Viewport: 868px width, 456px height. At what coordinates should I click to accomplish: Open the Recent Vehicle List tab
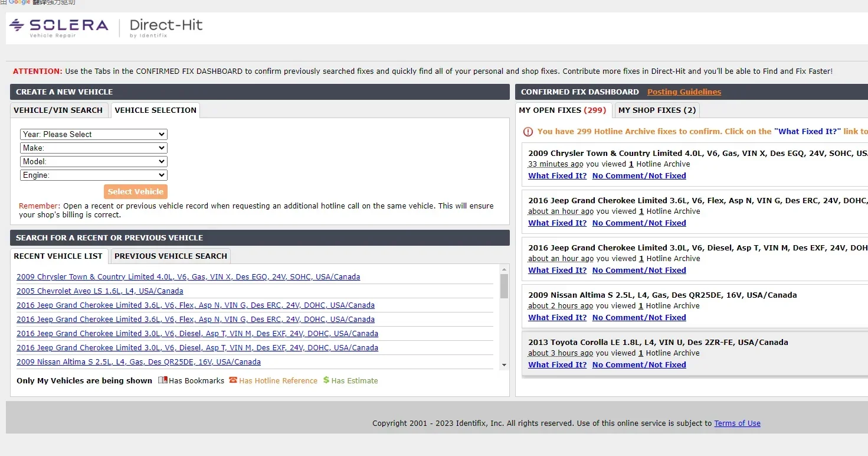58,256
